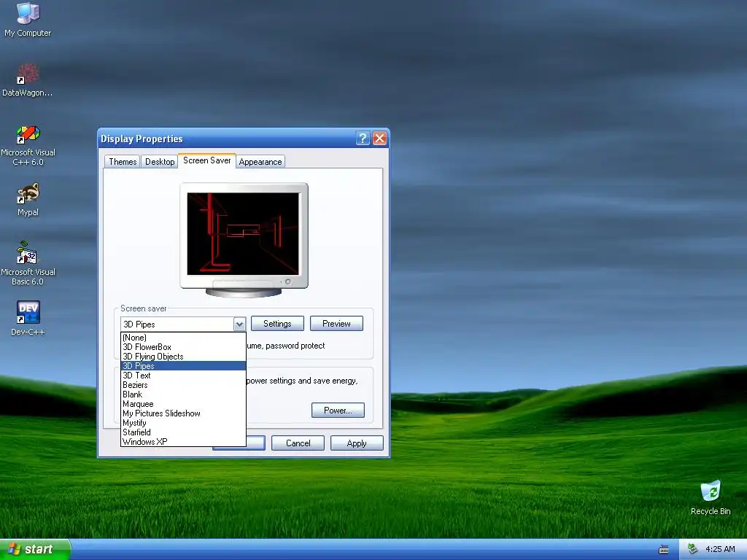Click the Apply button
This screenshot has height=560, width=747.
pyautogui.click(x=357, y=443)
